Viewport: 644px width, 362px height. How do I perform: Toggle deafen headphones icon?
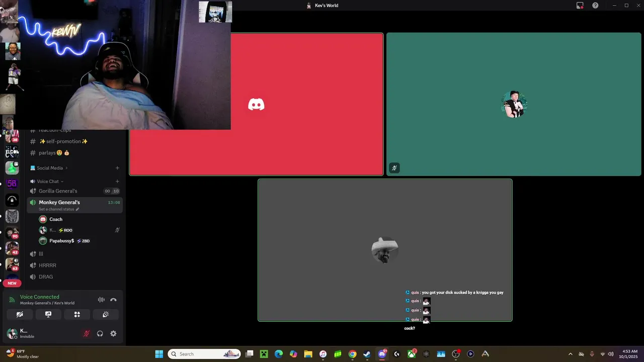click(100, 333)
